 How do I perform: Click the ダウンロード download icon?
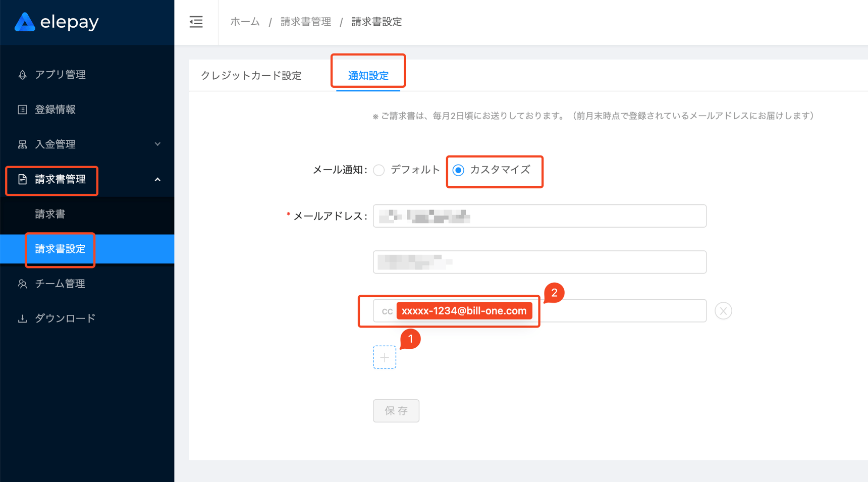pyautogui.click(x=22, y=318)
